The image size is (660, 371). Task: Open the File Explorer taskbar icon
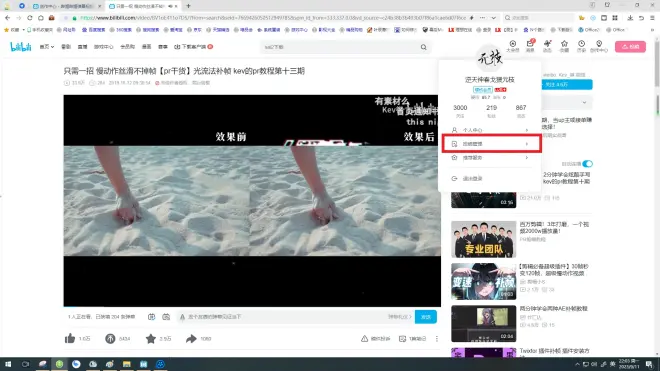pyautogui.click(x=126, y=364)
